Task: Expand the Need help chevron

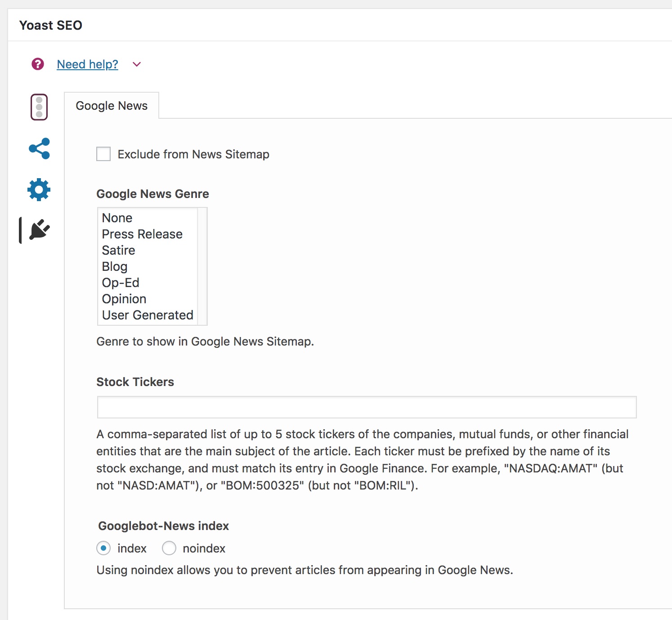Action: click(x=137, y=64)
